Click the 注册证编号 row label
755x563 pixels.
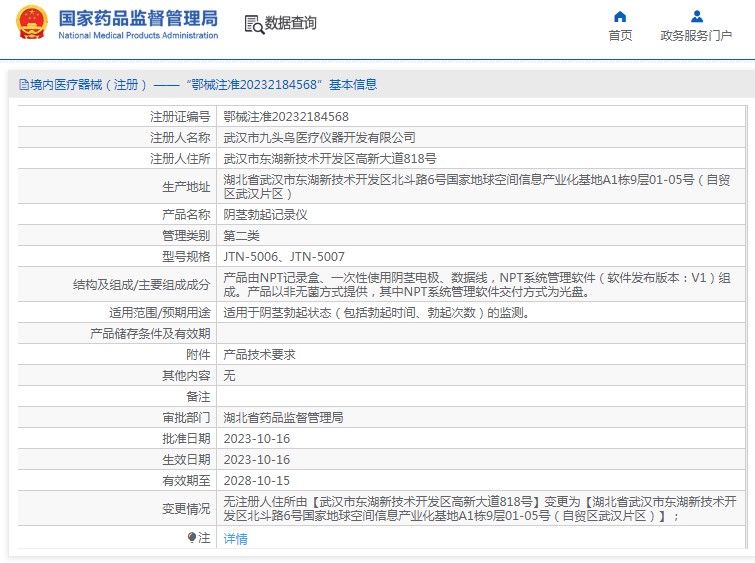pos(180,117)
